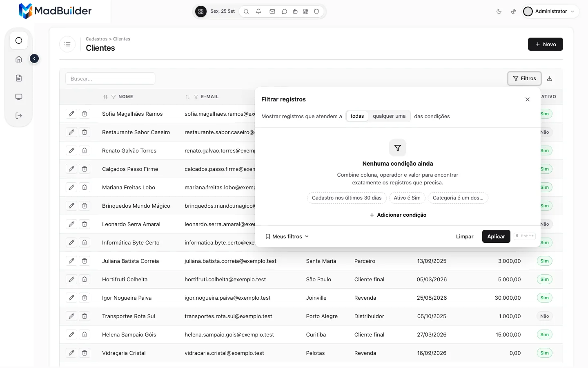588x368 pixels.
Task: Close the Filtrar registros panel
Action: 528,99
